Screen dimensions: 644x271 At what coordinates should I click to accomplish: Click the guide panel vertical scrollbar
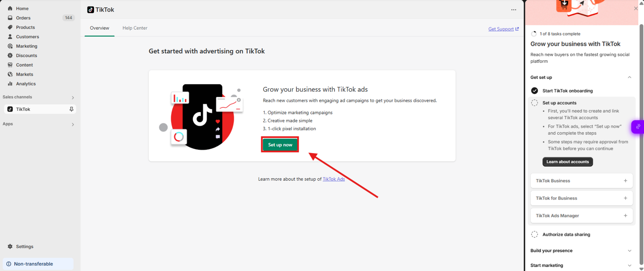click(641, 145)
